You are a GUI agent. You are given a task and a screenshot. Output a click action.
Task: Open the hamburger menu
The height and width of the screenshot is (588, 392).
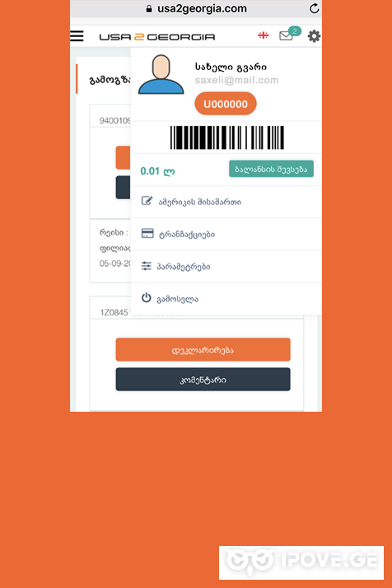(x=77, y=36)
